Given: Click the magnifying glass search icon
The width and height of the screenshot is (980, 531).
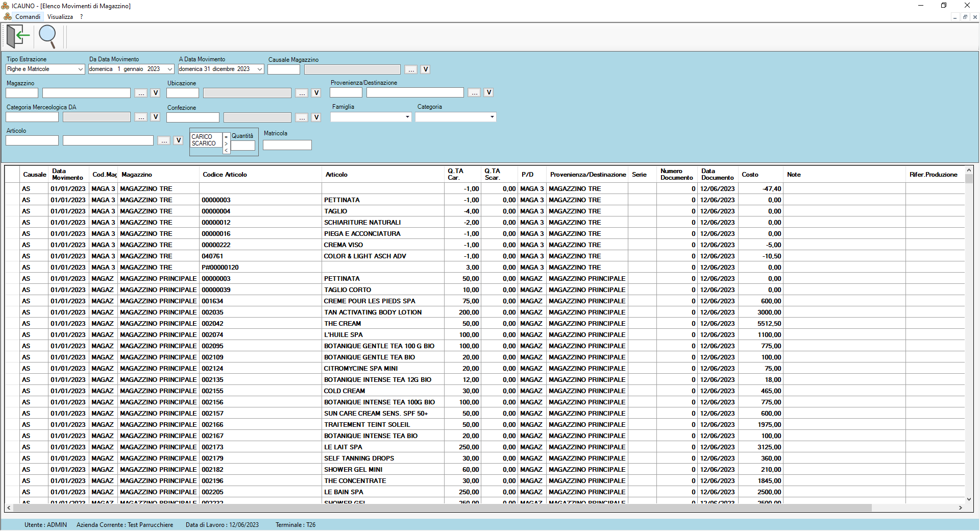Looking at the screenshot, I should pos(47,36).
